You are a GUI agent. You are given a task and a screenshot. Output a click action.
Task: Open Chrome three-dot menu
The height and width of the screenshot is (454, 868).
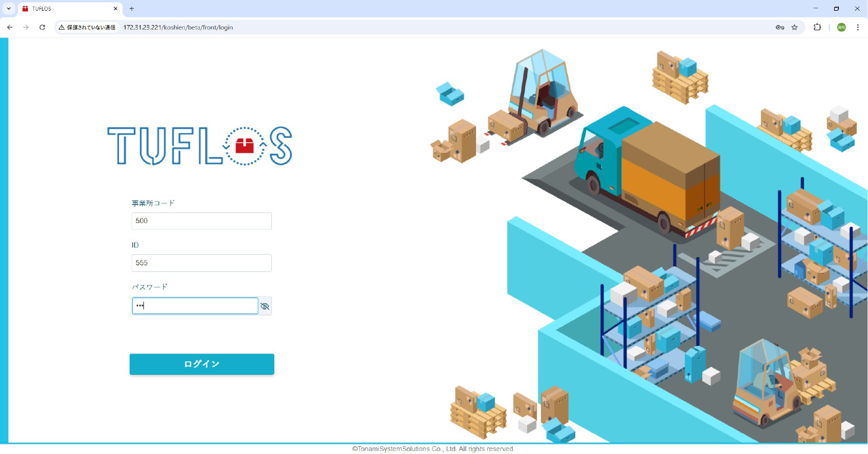858,27
